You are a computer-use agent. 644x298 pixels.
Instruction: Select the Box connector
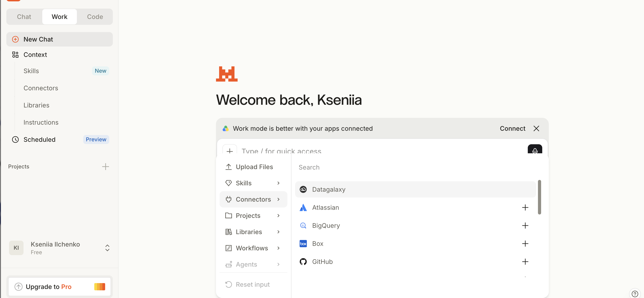[415, 244]
